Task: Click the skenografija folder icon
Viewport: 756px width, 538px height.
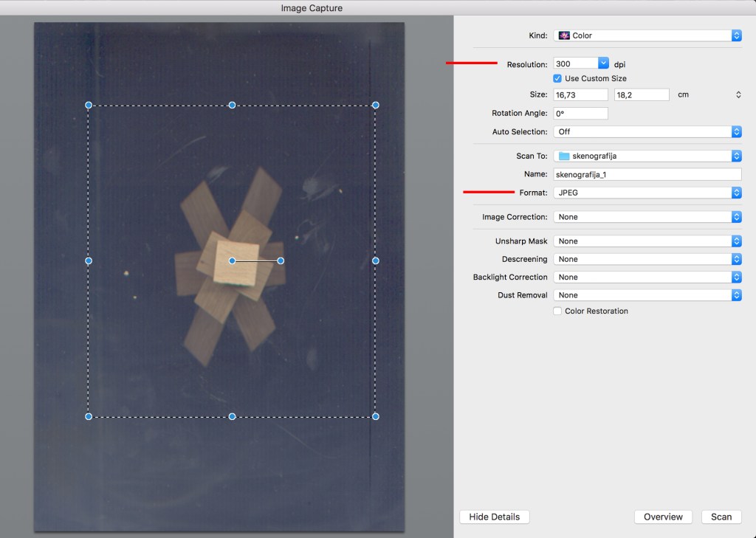Action: [x=564, y=156]
